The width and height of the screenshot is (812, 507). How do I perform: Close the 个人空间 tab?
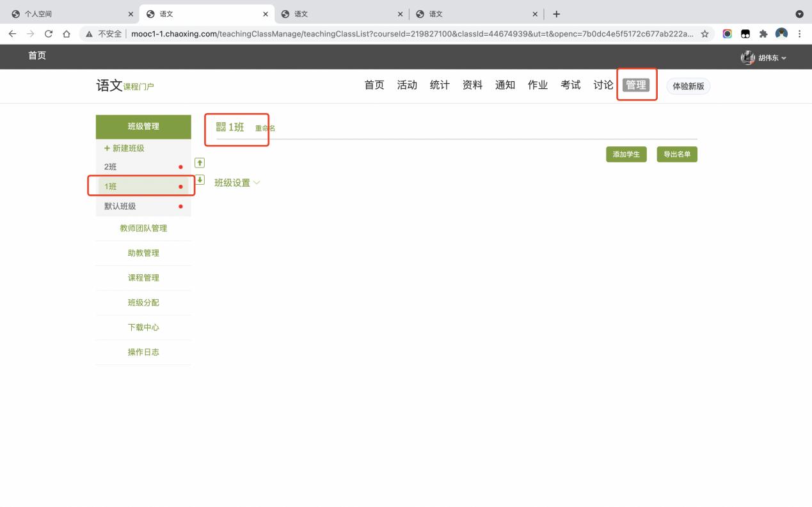[x=131, y=14]
